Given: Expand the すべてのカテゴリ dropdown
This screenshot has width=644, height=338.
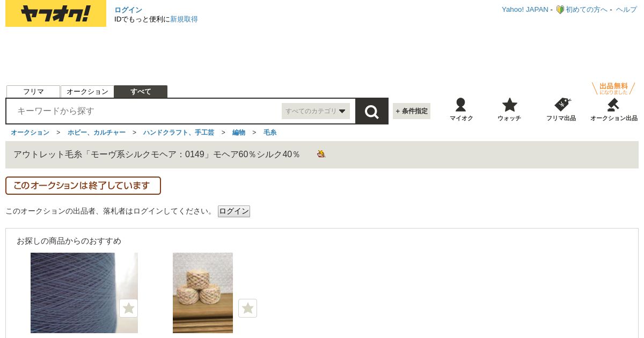Looking at the screenshot, I should point(316,111).
